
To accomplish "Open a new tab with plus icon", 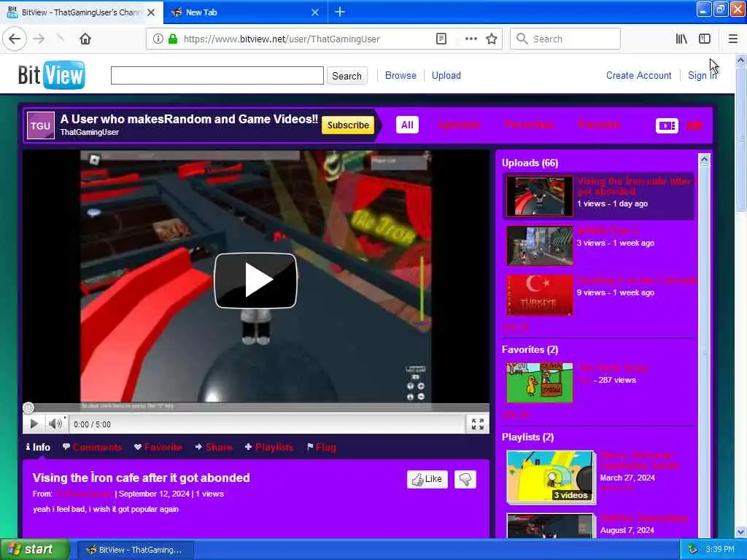I will (340, 12).
